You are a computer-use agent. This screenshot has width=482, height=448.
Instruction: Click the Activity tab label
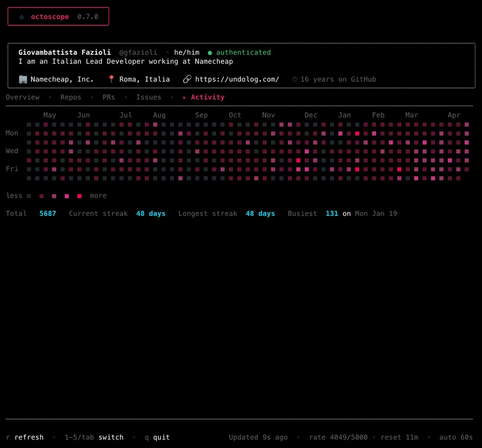coord(207,97)
